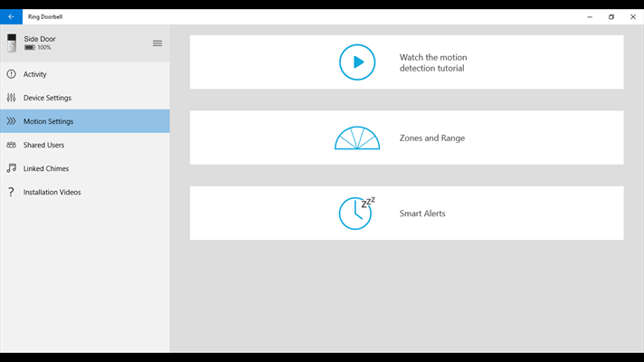Open Shared Users section

(x=85, y=145)
